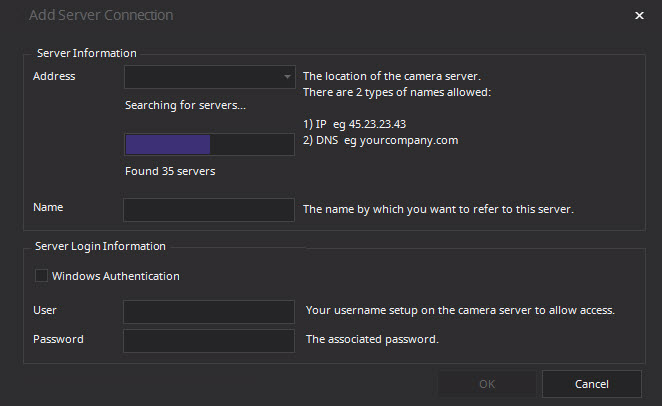Enable the Windows Authentication checkbox
Viewport: 662px width, 406px height.
click(41, 276)
